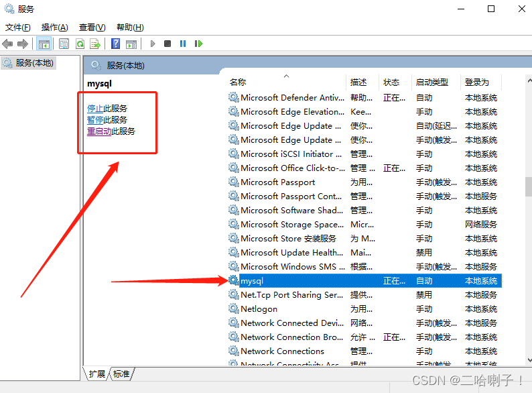Click gear icon of the Netlogon row
Viewport: 532px width, 393px height.
pyautogui.click(x=233, y=308)
